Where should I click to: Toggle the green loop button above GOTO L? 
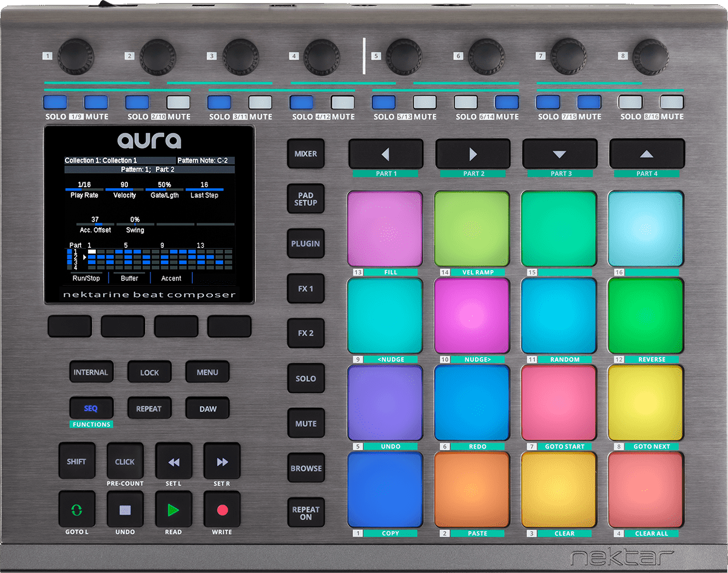click(76, 509)
